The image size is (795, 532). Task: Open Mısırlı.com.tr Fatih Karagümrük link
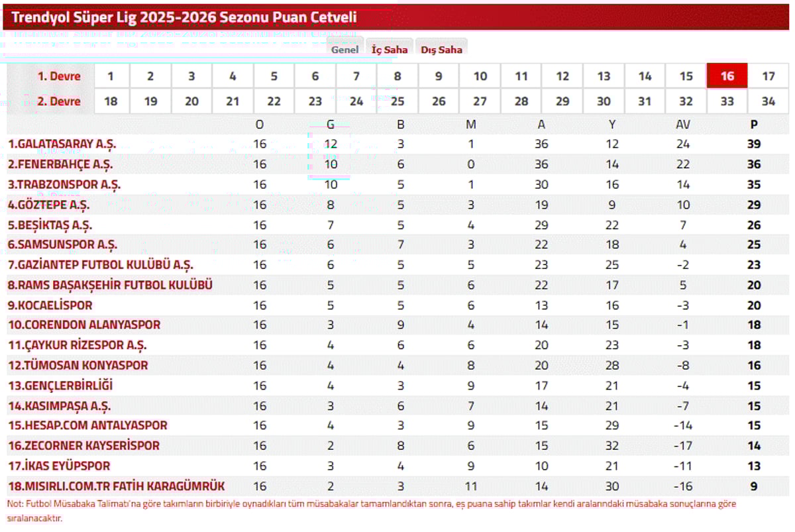click(117, 486)
